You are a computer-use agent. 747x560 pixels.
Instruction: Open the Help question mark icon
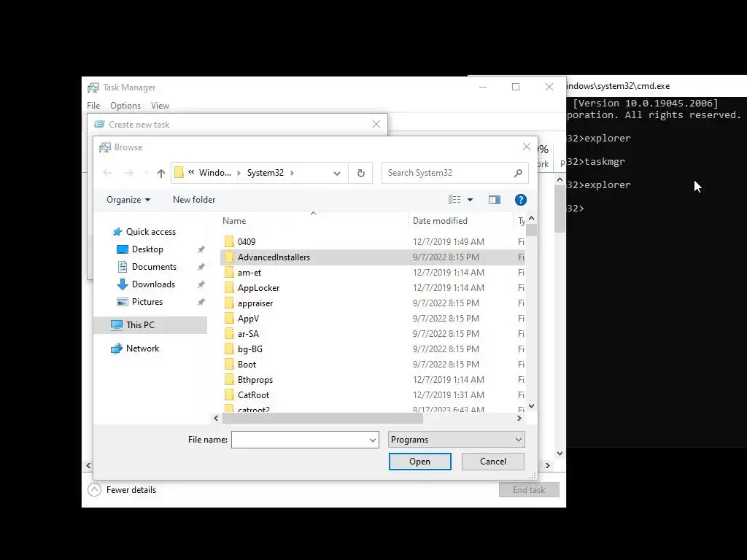(520, 200)
